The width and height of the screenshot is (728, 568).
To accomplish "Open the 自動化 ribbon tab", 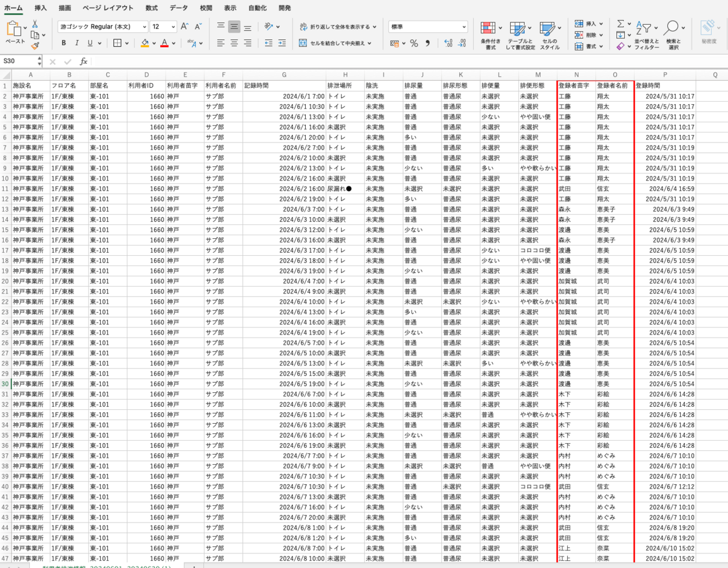I will 257,8.
